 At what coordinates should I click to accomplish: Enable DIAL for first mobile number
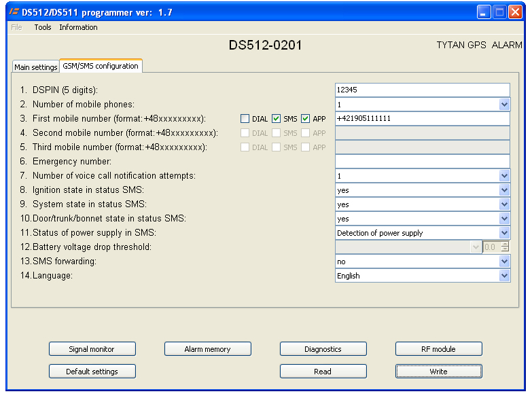point(245,119)
